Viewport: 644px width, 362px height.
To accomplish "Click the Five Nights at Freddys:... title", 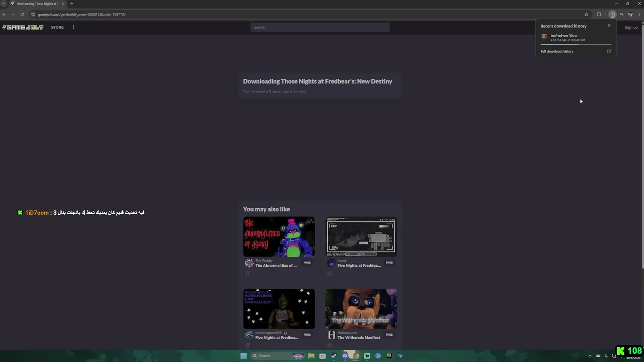I will click(x=359, y=266).
